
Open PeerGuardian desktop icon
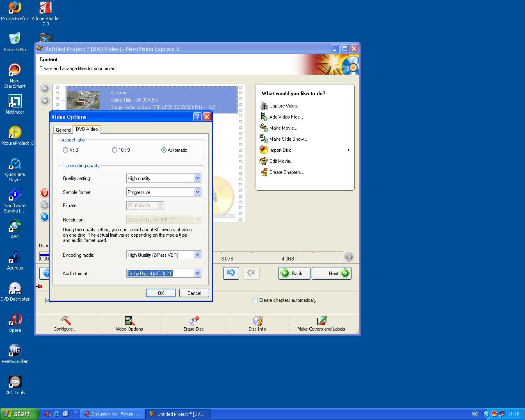click(x=15, y=354)
